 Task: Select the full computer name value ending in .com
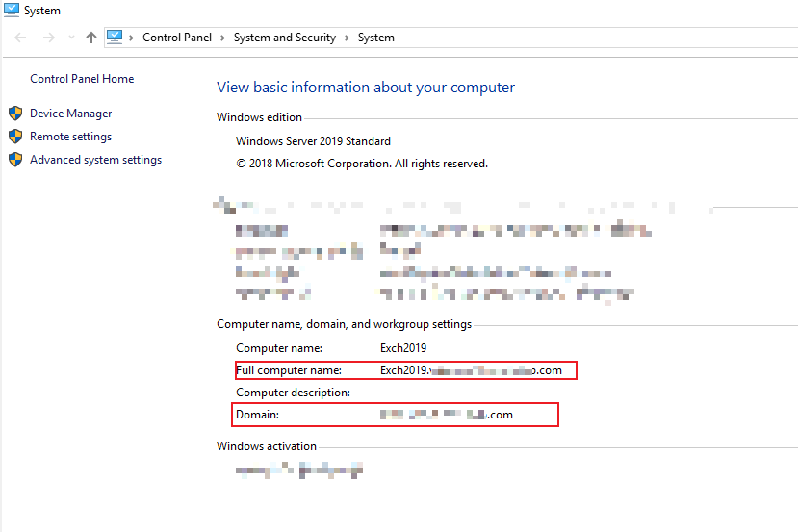pyautogui.click(x=471, y=370)
